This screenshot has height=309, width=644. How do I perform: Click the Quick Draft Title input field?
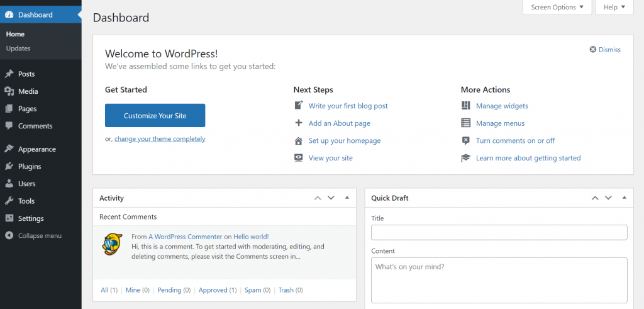tap(499, 232)
